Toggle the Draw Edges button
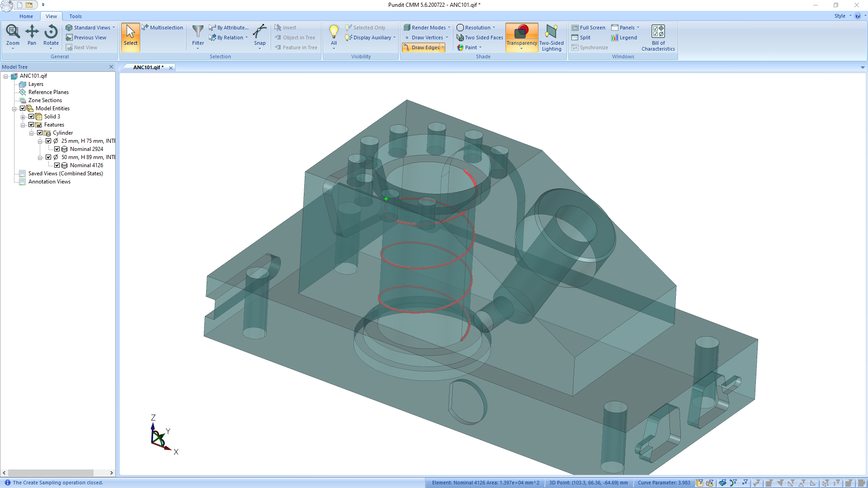 point(421,47)
